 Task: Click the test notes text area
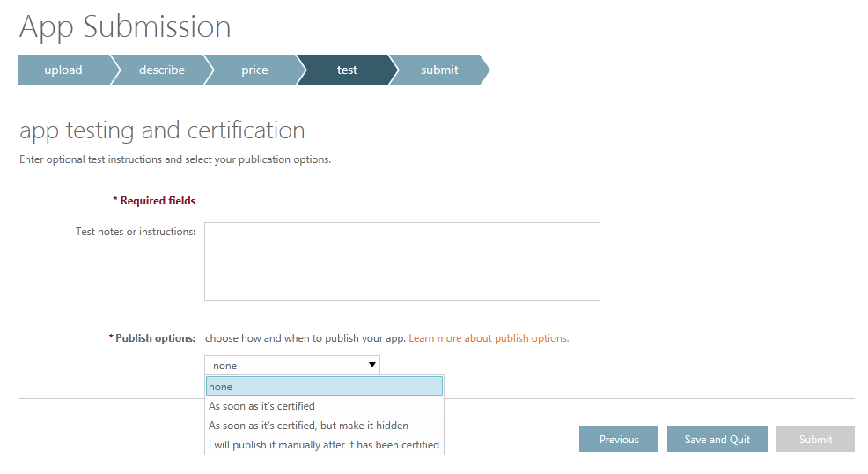[x=401, y=262]
